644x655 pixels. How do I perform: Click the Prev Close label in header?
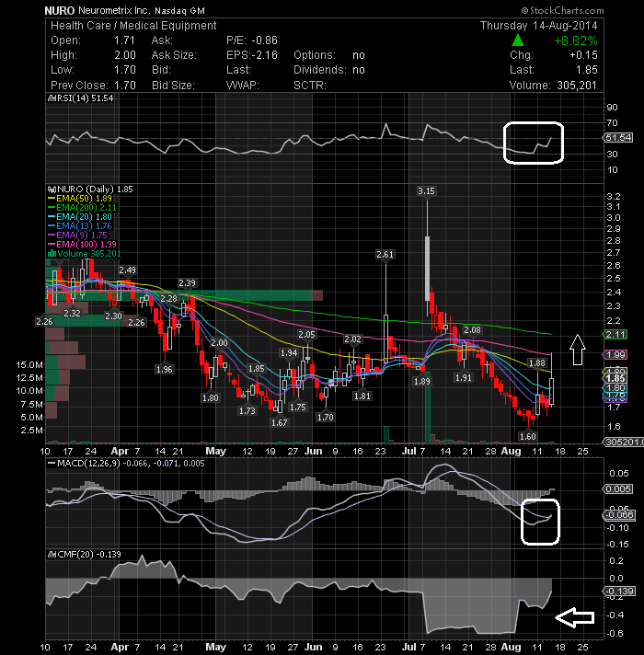point(79,86)
